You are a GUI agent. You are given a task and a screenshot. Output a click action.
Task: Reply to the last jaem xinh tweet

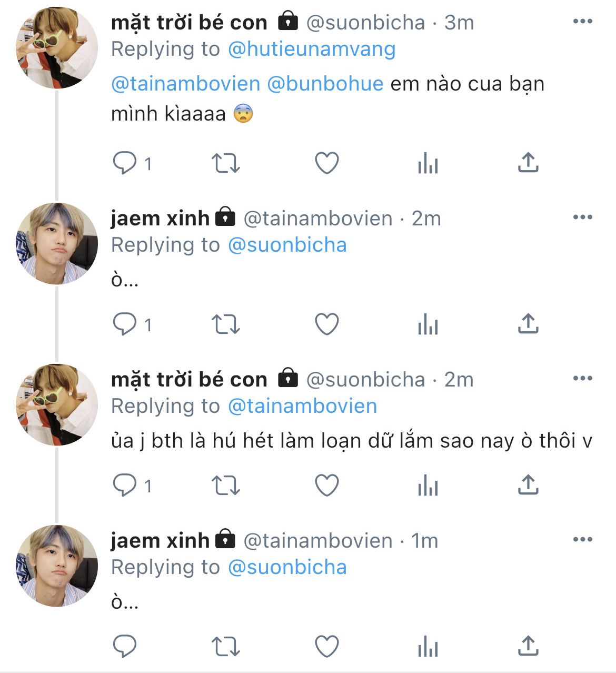[x=125, y=646]
